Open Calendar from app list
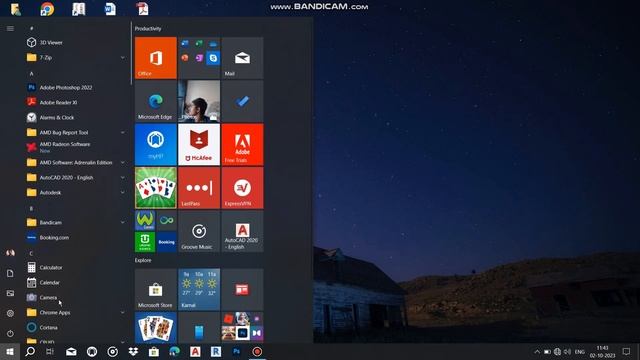This screenshot has width=640, height=360. [76, 282]
